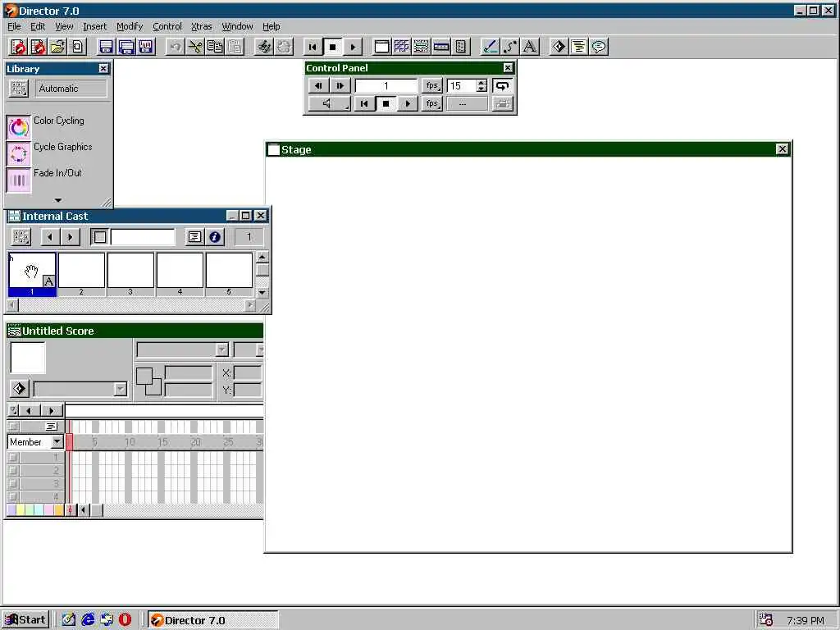The height and width of the screenshot is (630, 840).
Task: Stop movie using main toolbar button
Action: (x=333, y=47)
